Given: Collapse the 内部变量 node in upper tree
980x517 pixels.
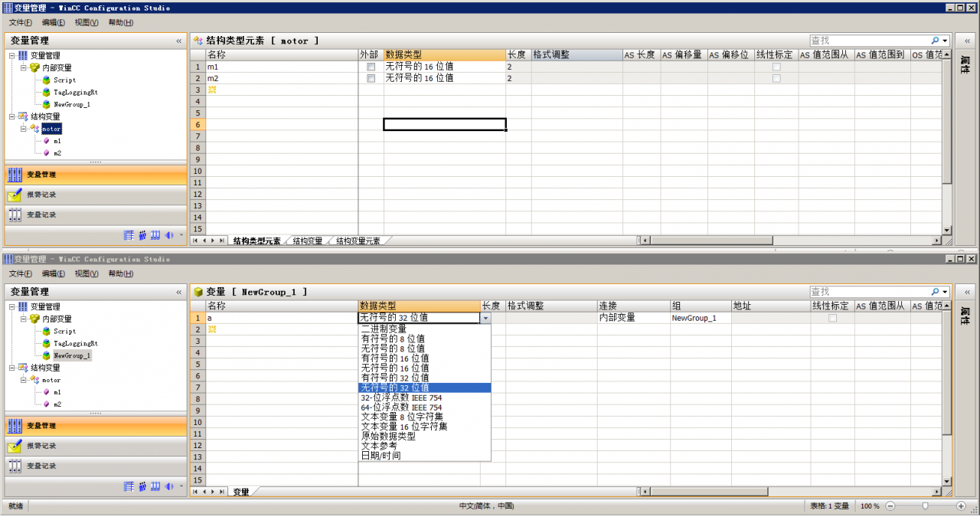Looking at the screenshot, I should click(x=24, y=67).
